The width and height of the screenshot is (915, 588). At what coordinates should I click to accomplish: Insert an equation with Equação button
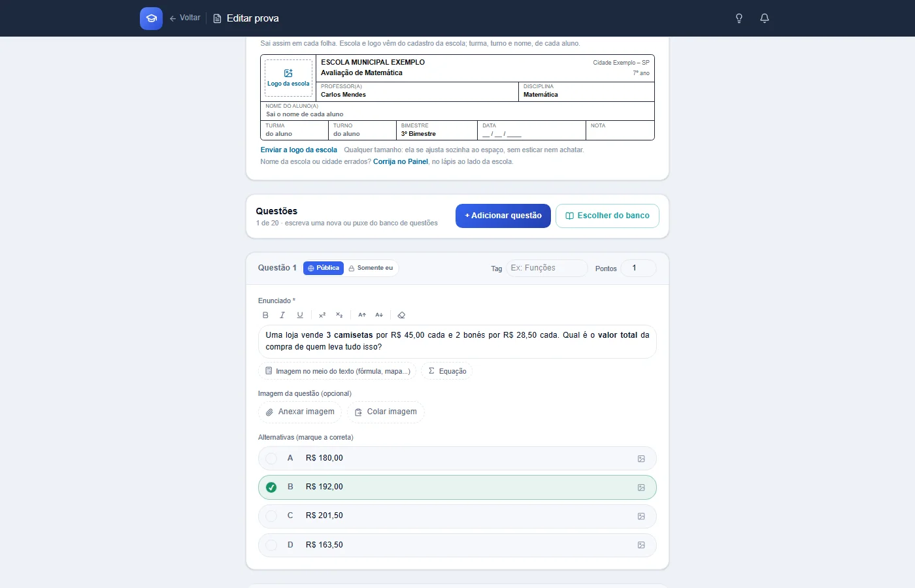pyautogui.click(x=447, y=371)
